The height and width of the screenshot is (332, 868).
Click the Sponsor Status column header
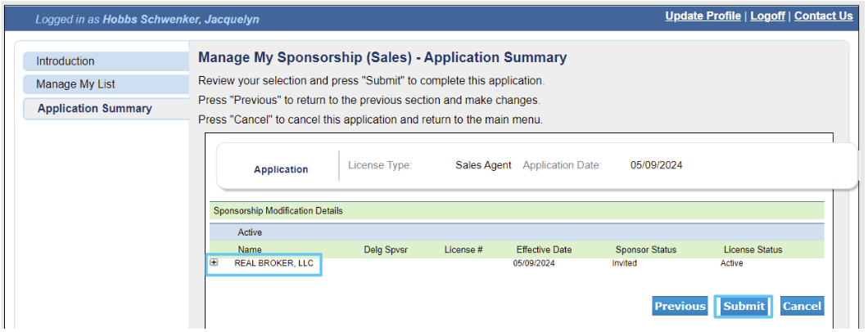pos(646,249)
